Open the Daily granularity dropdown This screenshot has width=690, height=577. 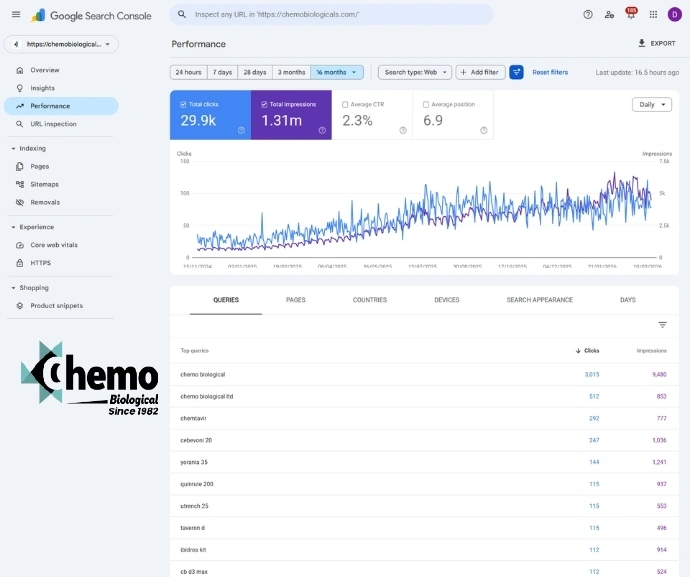click(652, 104)
